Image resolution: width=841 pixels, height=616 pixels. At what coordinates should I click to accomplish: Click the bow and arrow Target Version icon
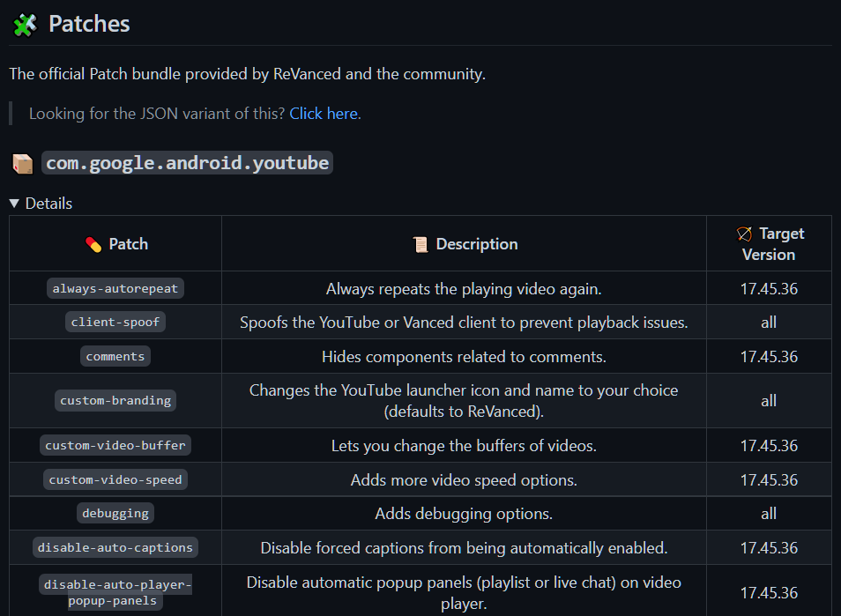point(744,234)
